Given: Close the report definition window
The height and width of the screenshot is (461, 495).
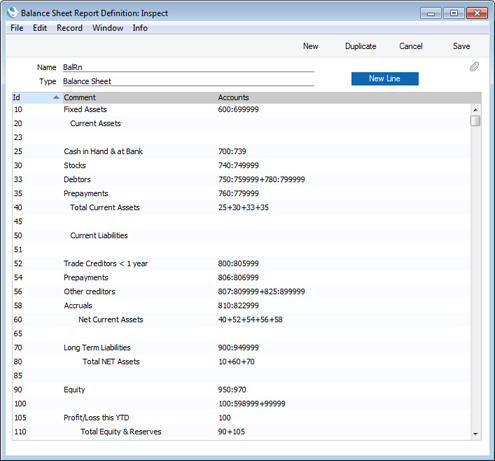Looking at the screenshot, I should (x=477, y=13).
